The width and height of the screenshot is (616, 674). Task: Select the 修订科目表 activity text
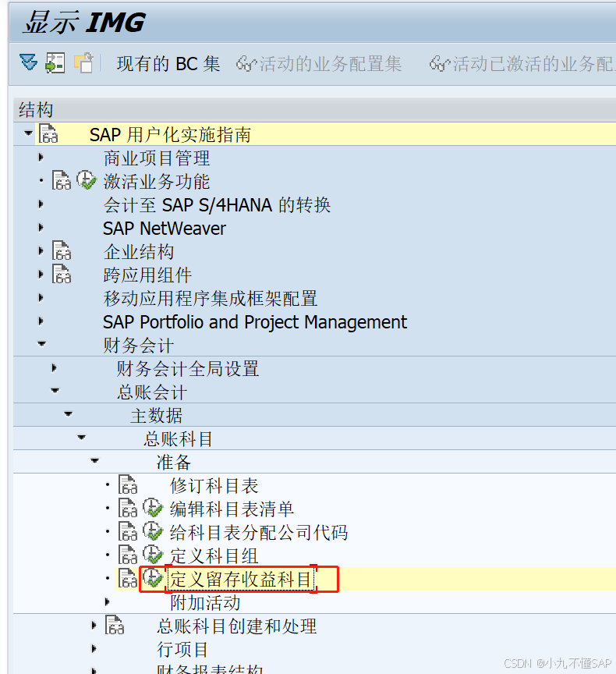(x=214, y=486)
